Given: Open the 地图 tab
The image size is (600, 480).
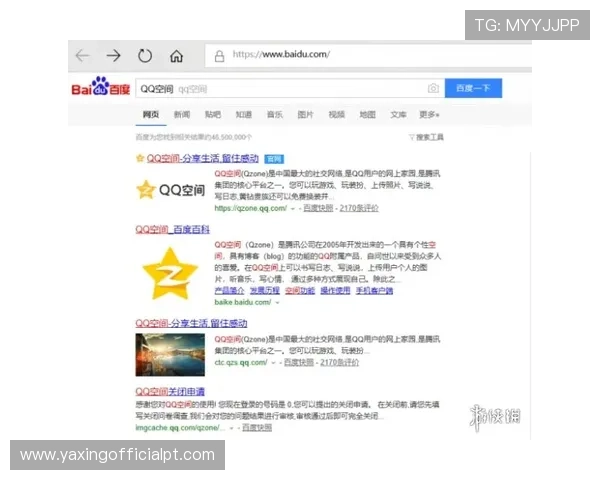Looking at the screenshot, I should point(367,114).
